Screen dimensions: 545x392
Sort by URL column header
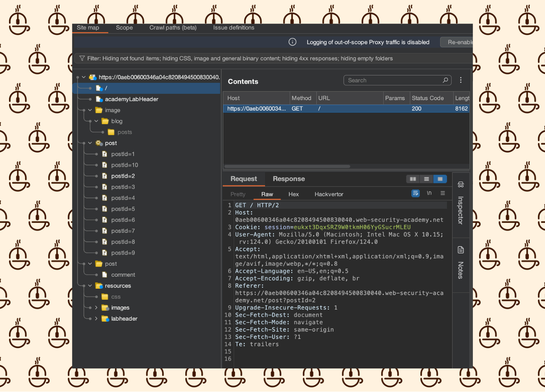click(x=350, y=98)
